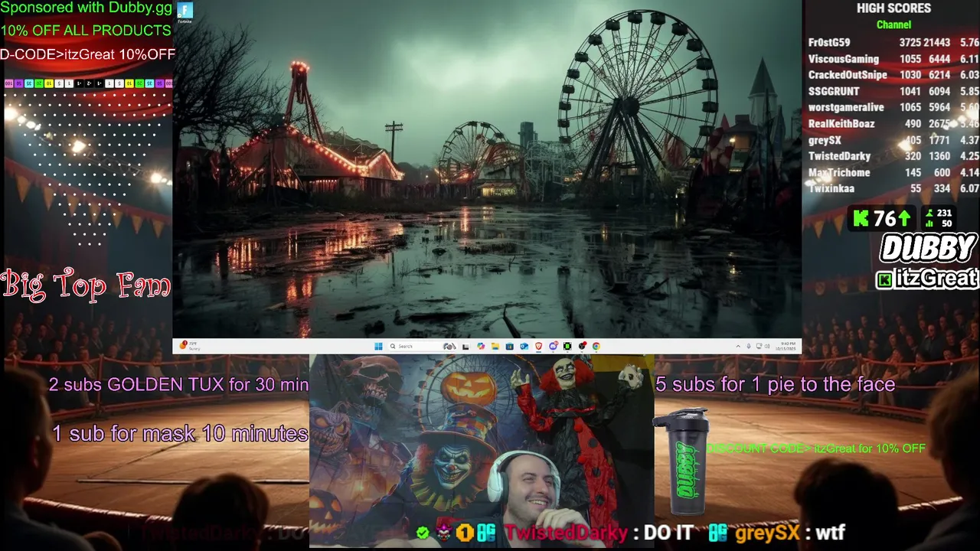Select SSGGRUNT high score row
Screen dimensions: 980x551
click(x=893, y=91)
